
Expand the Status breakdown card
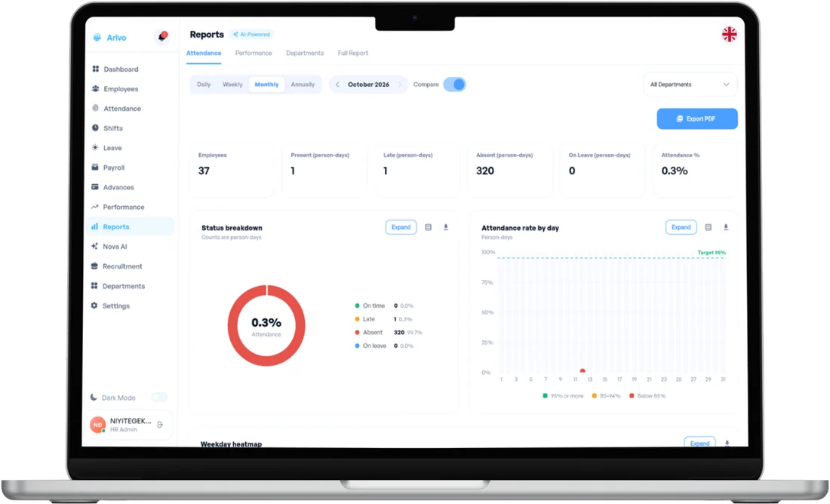(x=401, y=227)
